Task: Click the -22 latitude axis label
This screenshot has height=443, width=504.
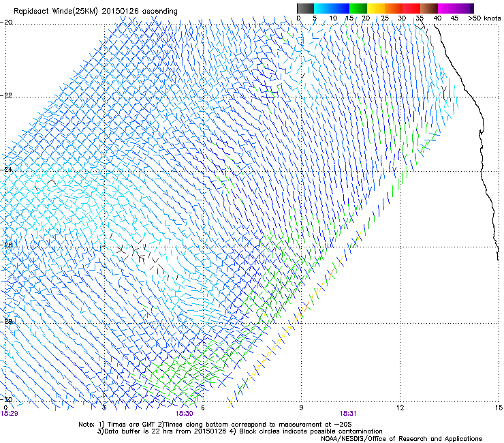Action: coord(6,95)
